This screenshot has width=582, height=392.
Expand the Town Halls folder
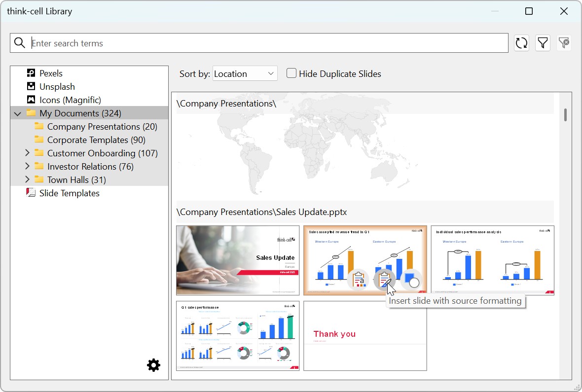coord(27,179)
